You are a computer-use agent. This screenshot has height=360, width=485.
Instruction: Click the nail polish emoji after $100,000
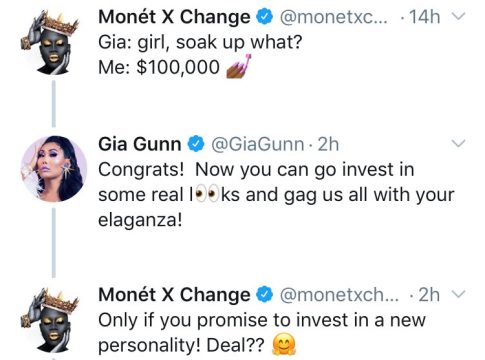pos(238,66)
